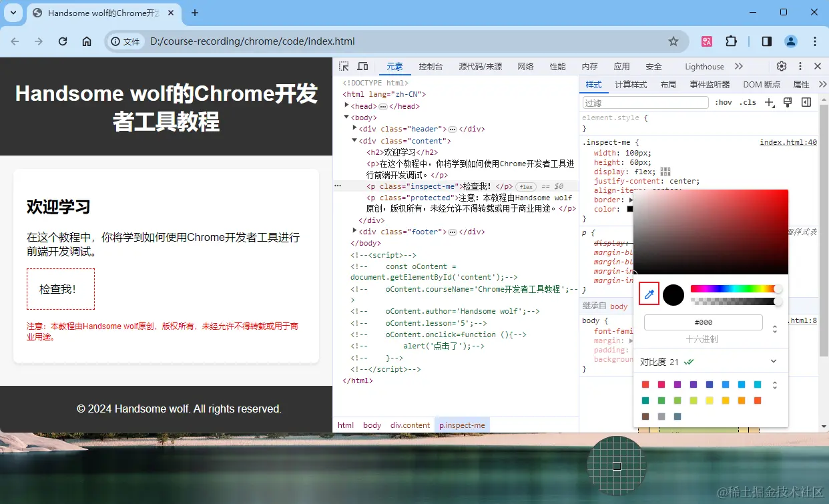Viewport: 829px width, 504px height.
Task: Reload the page
Action: pos(63,41)
